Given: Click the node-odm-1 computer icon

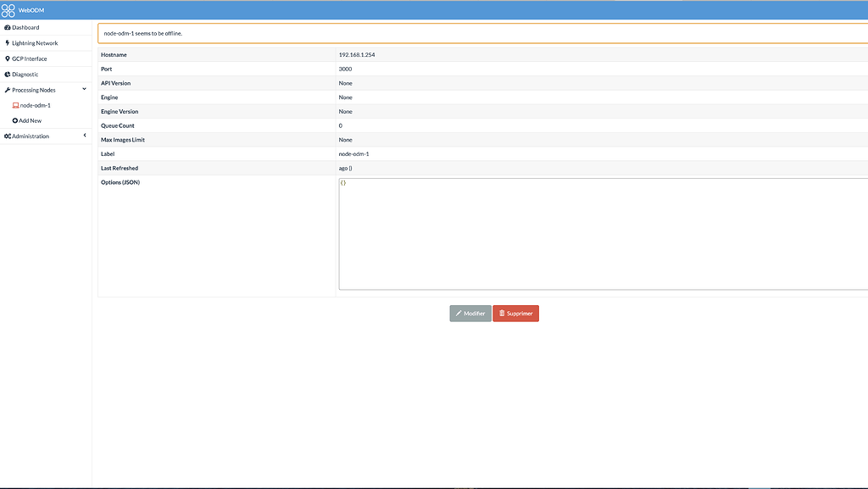Looking at the screenshot, I should click(14, 104).
